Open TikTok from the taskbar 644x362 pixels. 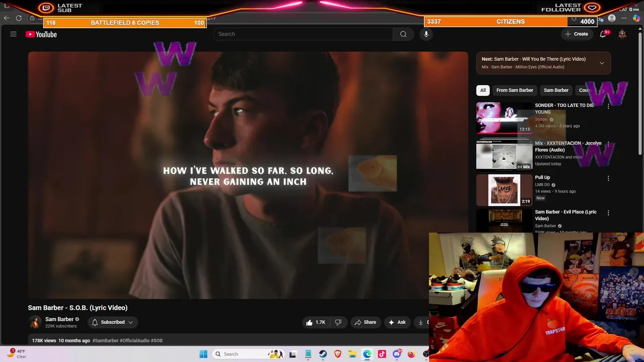tap(382, 354)
